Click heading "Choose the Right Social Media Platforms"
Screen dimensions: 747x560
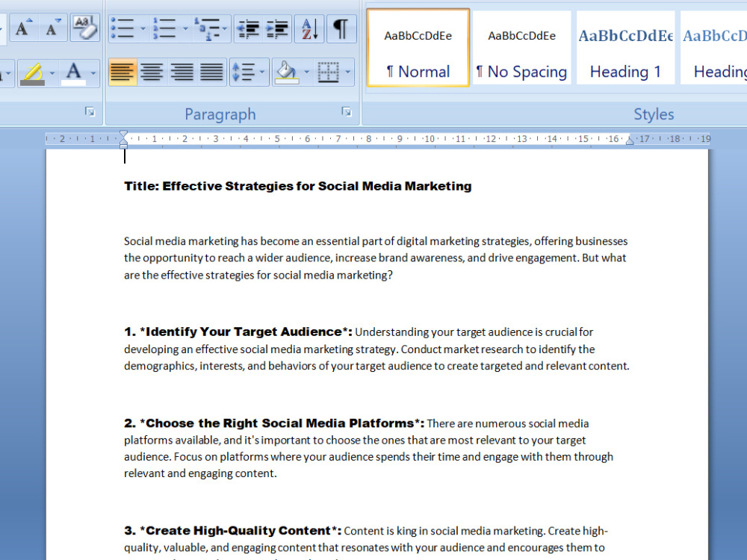click(280, 423)
